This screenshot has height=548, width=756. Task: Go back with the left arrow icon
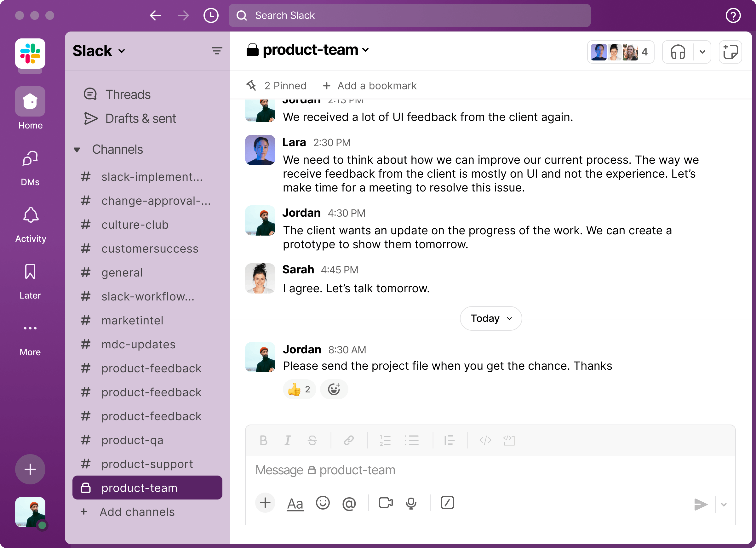click(155, 15)
